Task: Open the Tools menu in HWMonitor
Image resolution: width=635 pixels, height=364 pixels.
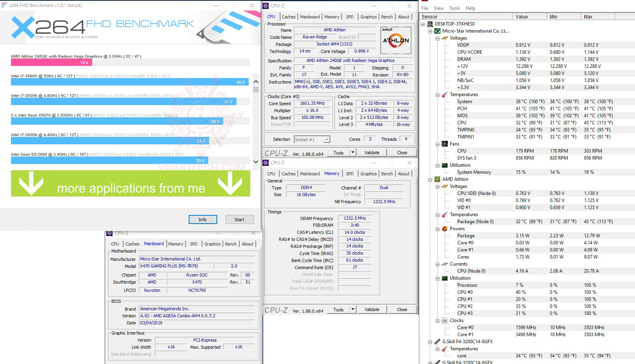Action: (455, 8)
